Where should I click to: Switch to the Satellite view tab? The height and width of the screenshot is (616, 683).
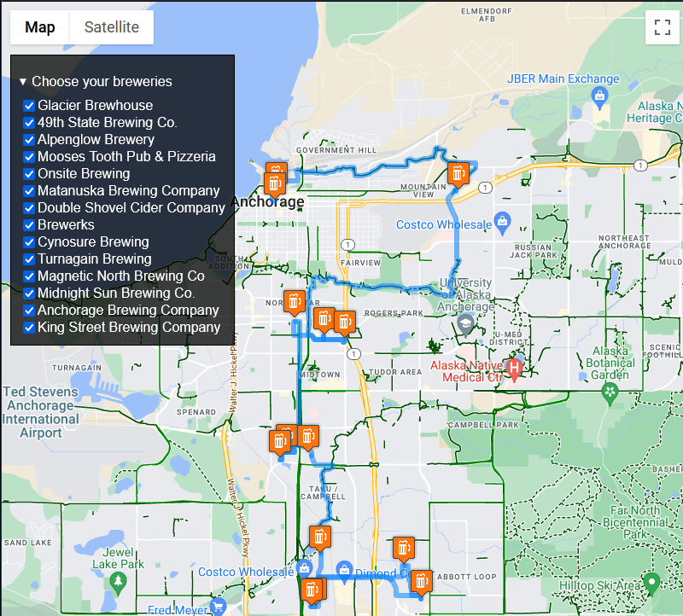(111, 26)
